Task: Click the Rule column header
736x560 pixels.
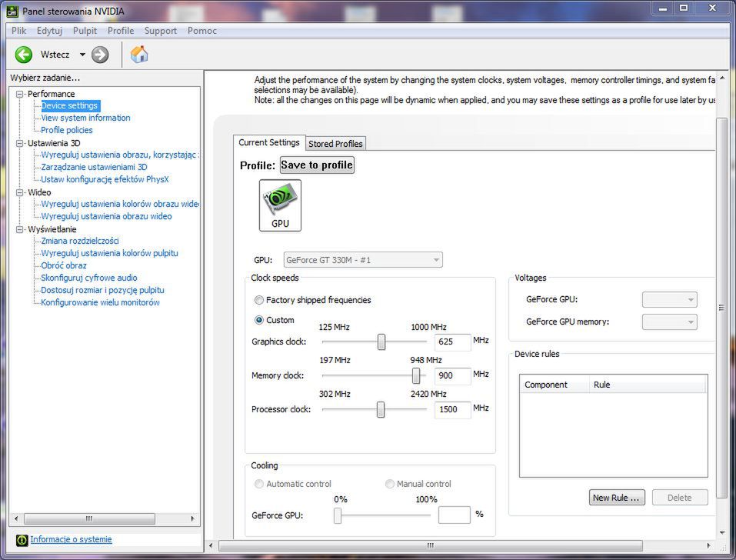Action: coord(648,385)
